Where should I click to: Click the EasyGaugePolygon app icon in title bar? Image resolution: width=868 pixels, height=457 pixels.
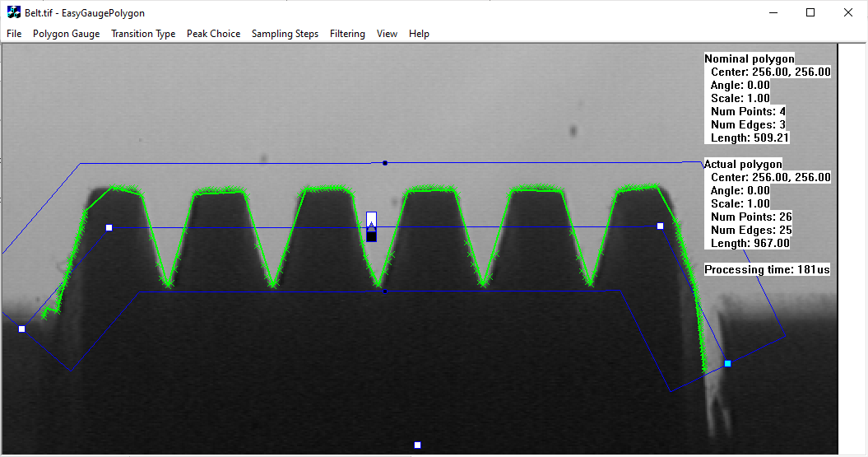click(x=13, y=12)
